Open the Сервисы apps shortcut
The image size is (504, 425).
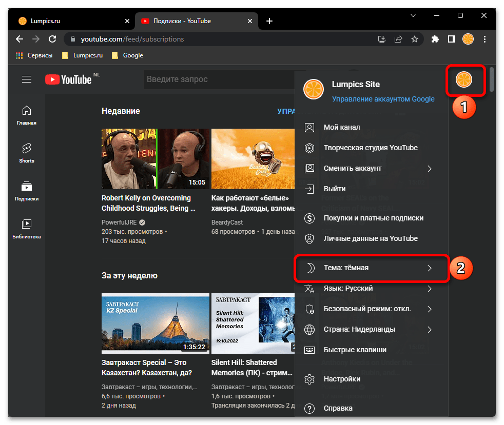pos(34,55)
